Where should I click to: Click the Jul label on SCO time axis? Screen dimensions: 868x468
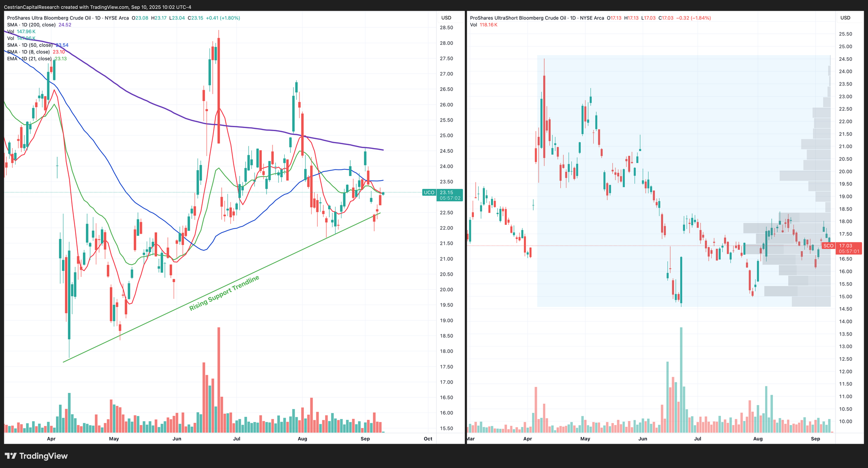click(697, 439)
